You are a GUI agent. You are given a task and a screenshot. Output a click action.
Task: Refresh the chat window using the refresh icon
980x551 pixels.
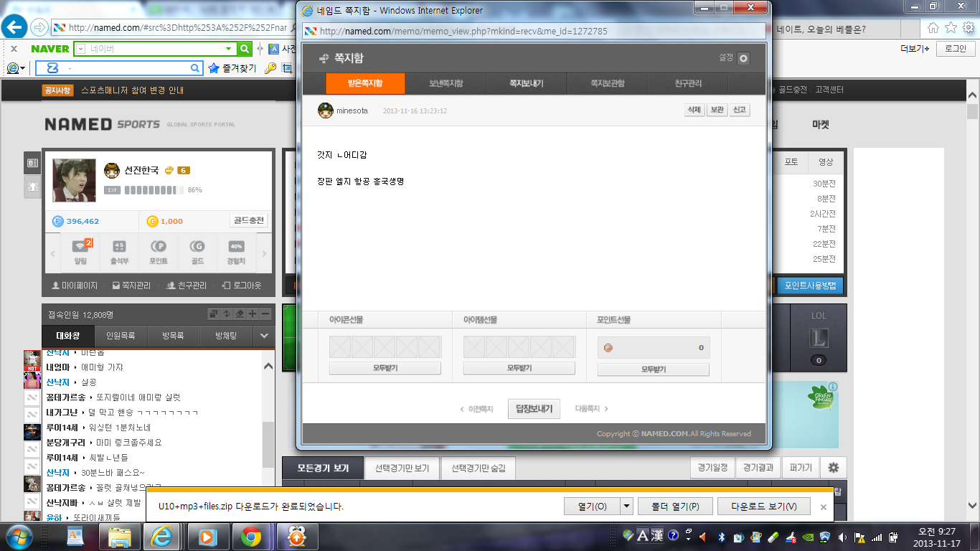click(x=227, y=314)
